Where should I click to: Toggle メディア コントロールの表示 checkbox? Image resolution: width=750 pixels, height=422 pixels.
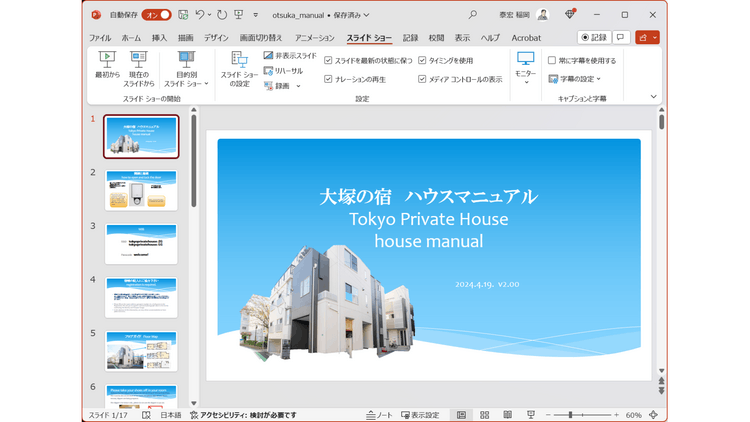(x=422, y=79)
